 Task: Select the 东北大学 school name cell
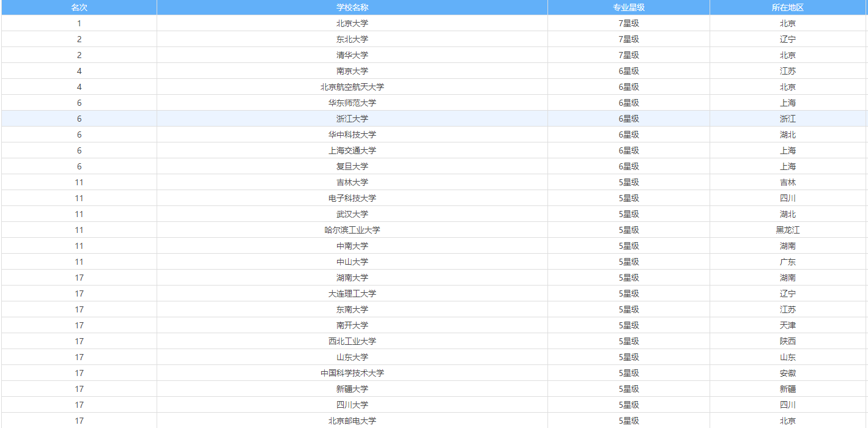352,39
